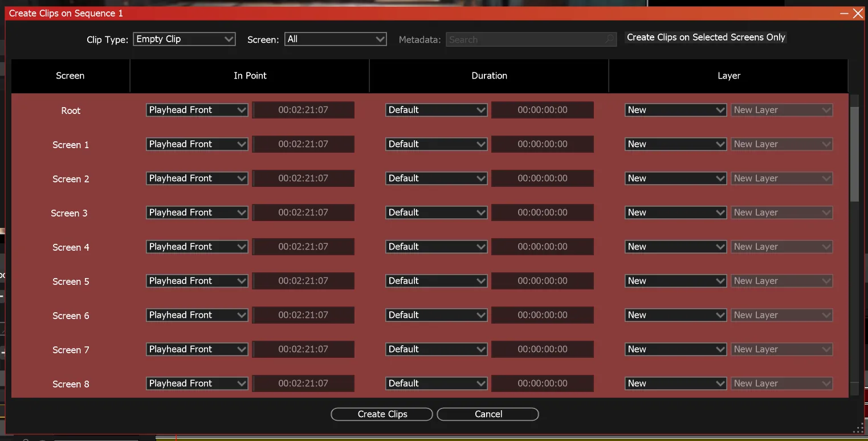
Task: Open Screen 8 Layer mode dropdown
Action: coord(676,383)
